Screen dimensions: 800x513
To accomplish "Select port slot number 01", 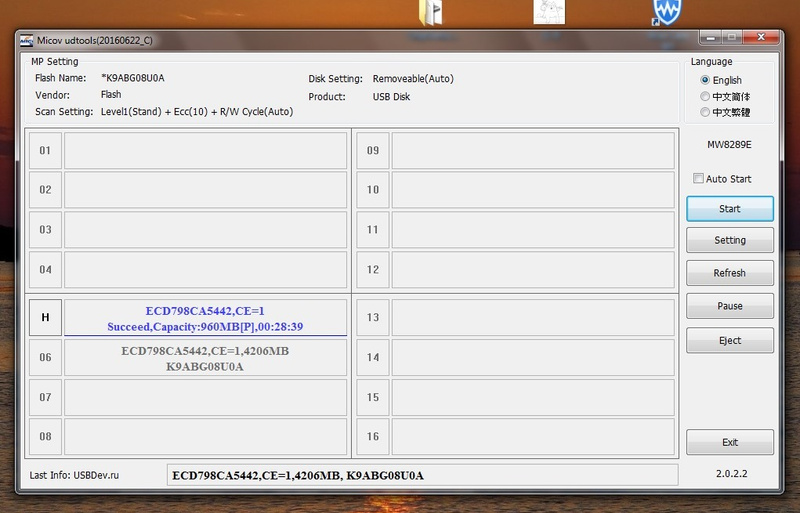I will point(45,151).
